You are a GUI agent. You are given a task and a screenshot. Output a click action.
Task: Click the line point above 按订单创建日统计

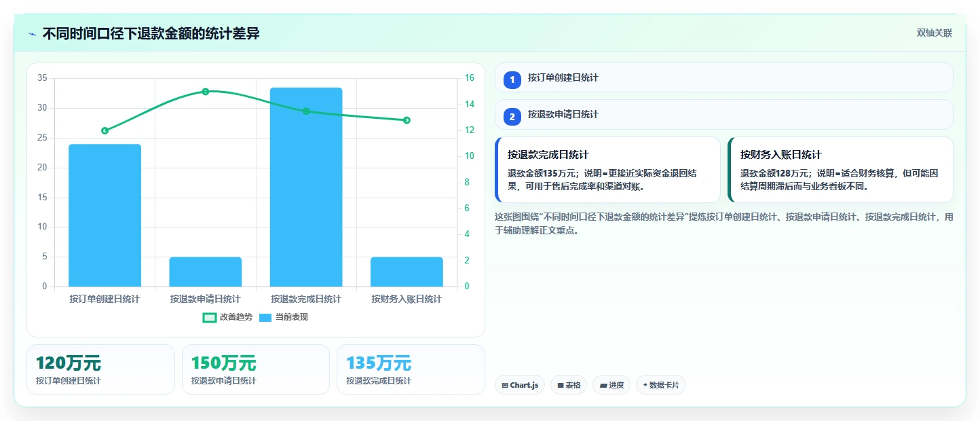(105, 130)
